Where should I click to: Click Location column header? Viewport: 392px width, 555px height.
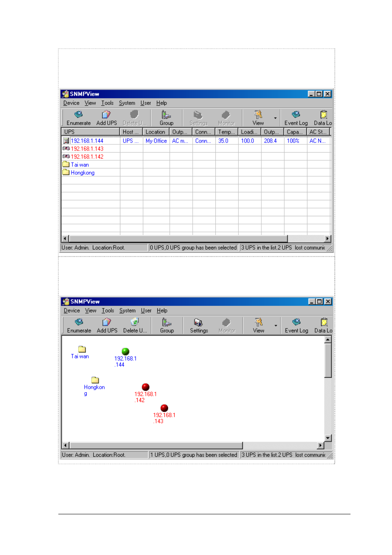(x=156, y=132)
